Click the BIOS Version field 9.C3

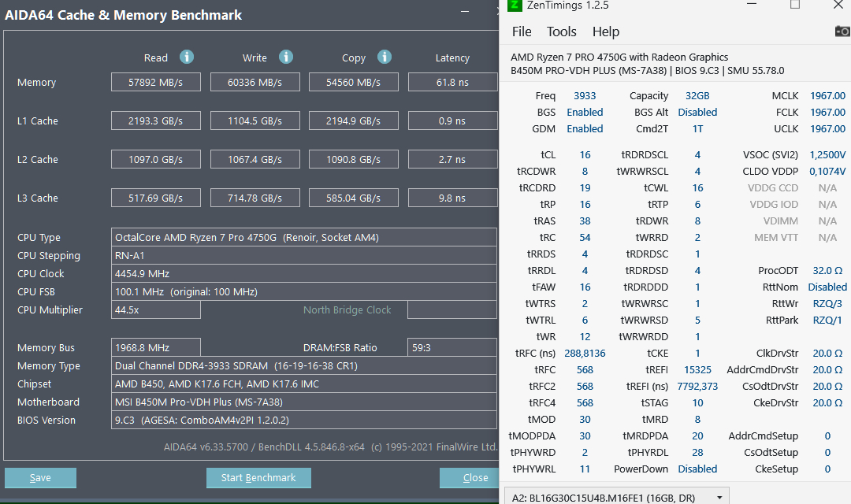pos(304,420)
